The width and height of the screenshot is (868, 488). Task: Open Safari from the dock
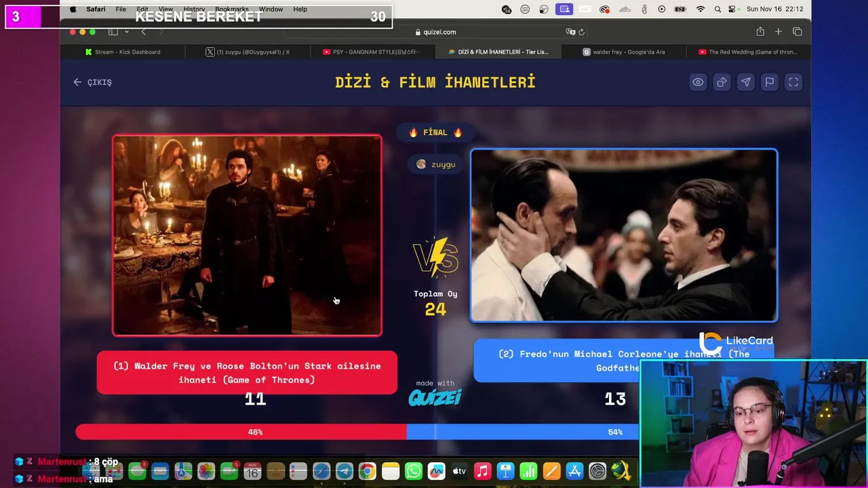click(x=321, y=471)
